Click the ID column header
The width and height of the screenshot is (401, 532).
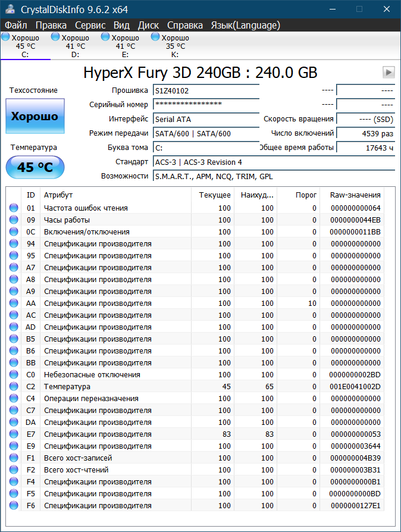coord(30,195)
